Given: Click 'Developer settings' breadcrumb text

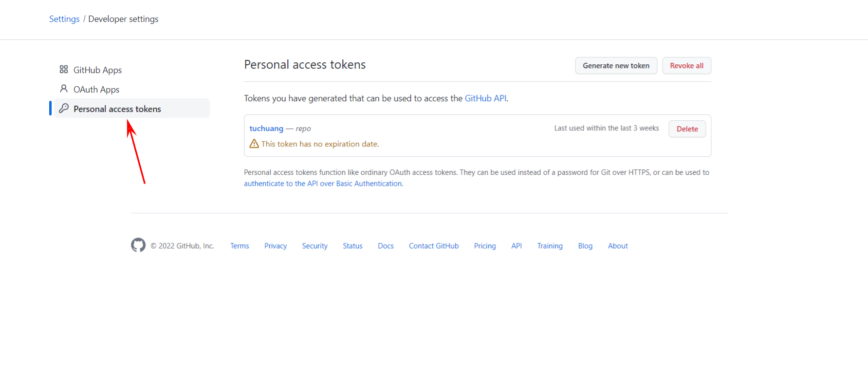Looking at the screenshot, I should [123, 19].
